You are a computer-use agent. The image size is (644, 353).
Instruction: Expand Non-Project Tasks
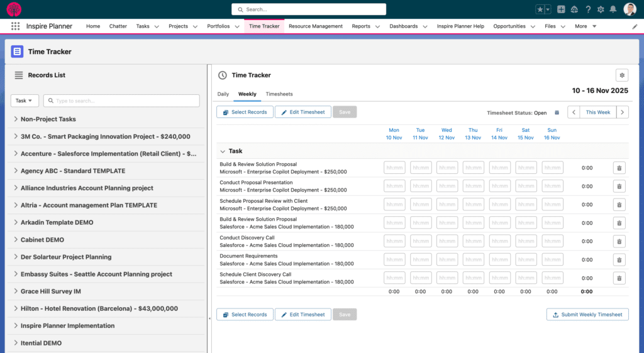[x=16, y=119]
